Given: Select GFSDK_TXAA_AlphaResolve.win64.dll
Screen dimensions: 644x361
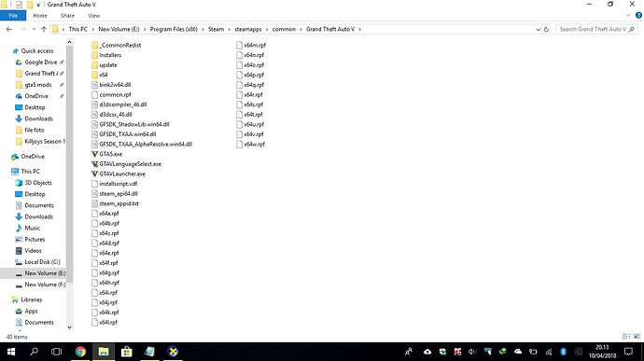Looking at the screenshot, I should pyautogui.click(x=142, y=145).
